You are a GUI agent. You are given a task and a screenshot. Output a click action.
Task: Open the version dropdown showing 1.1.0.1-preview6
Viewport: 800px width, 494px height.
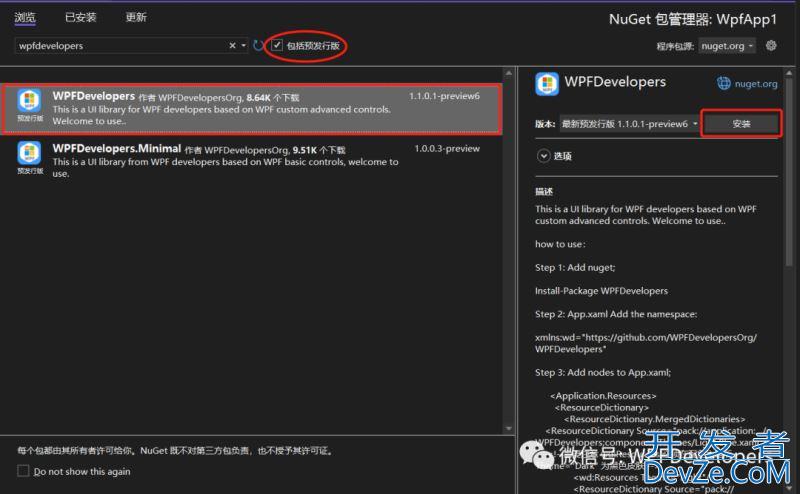(x=629, y=124)
